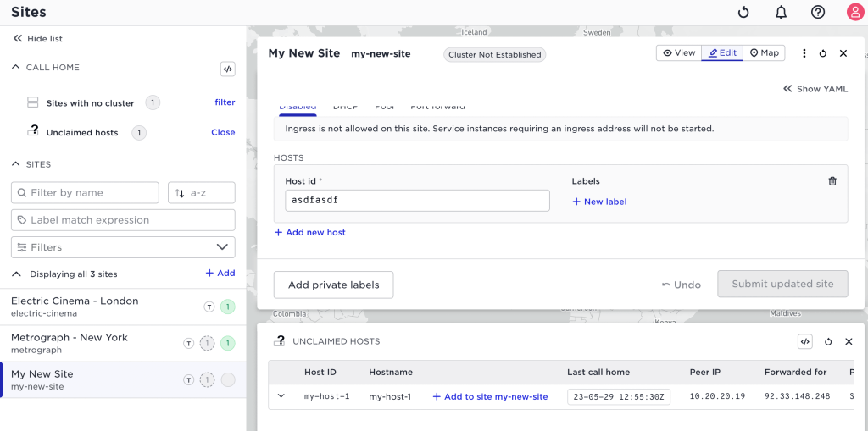Click the refresh icon in top header
The image size is (868, 431).
pos(743,12)
